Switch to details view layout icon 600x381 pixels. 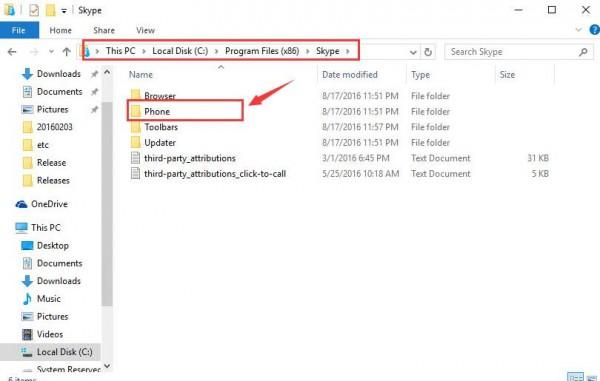coord(575,377)
